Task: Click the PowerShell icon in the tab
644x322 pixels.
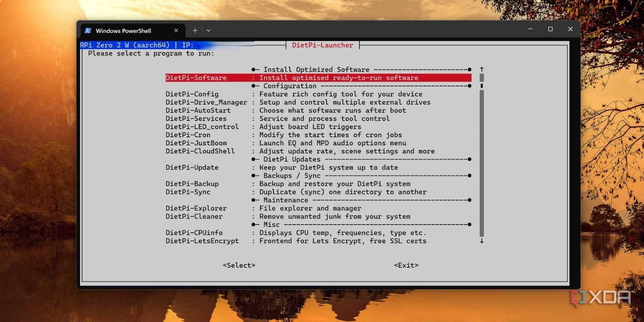Action: point(88,31)
